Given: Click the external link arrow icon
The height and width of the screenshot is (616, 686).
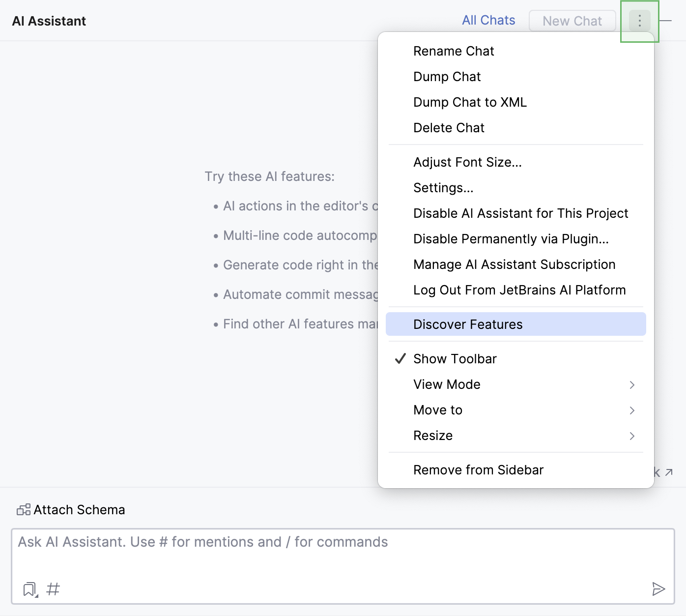Looking at the screenshot, I should 669,472.
